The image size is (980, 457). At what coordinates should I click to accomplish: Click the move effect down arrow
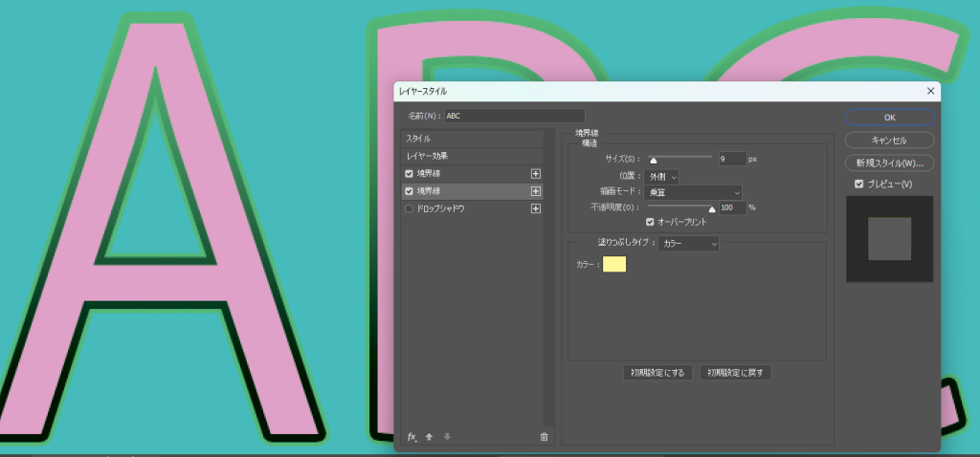(447, 437)
